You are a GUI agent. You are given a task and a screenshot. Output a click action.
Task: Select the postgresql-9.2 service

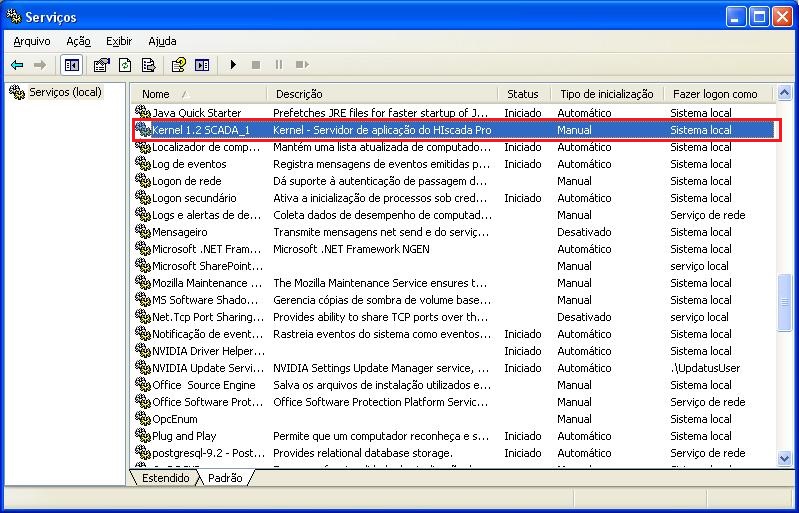click(456, 453)
